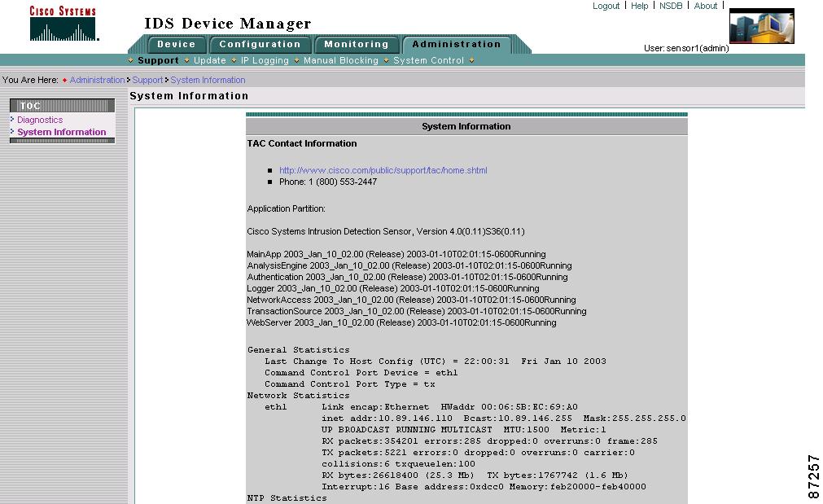Click the TOC panel header
The image size is (823, 504).
[62, 106]
